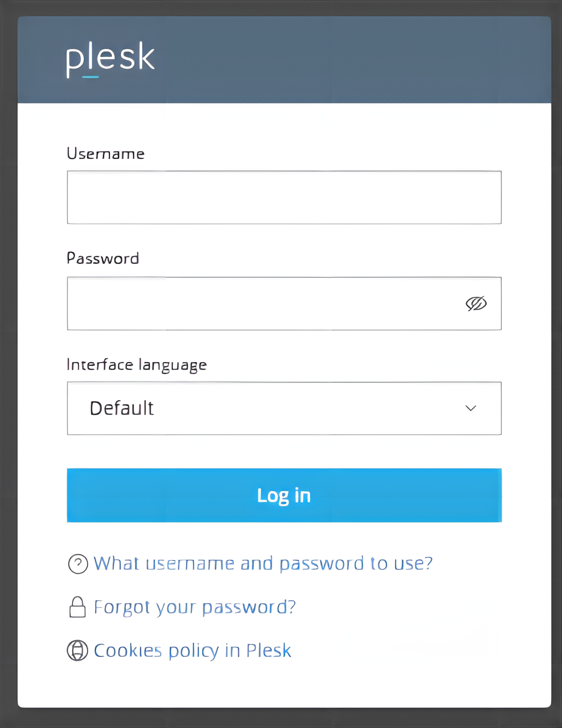Expand the Default language selection list

click(x=284, y=408)
